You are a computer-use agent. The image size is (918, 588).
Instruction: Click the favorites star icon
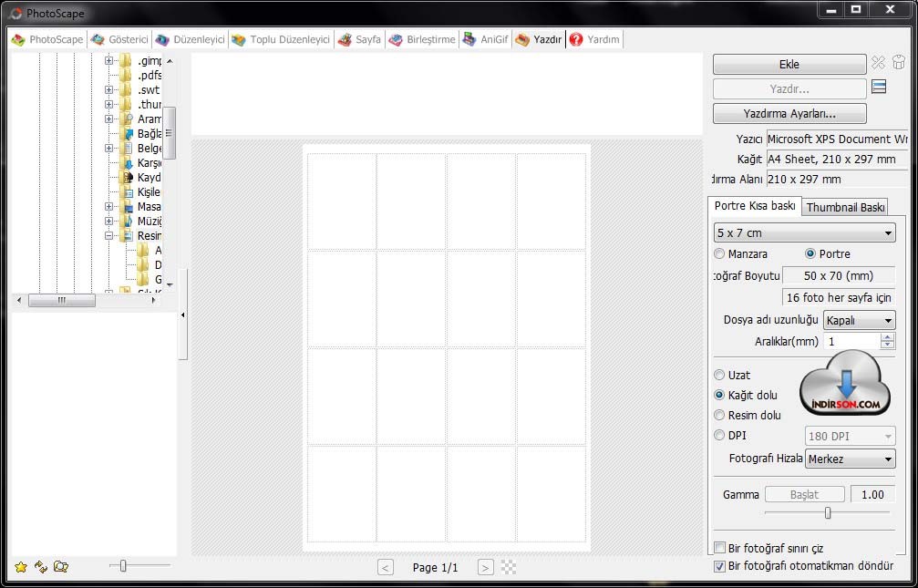pos(21,567)
